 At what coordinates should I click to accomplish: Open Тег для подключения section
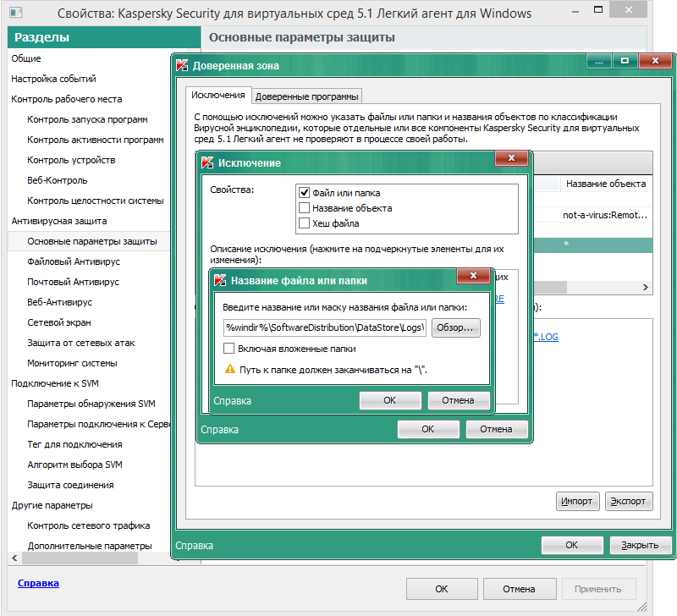74,443
